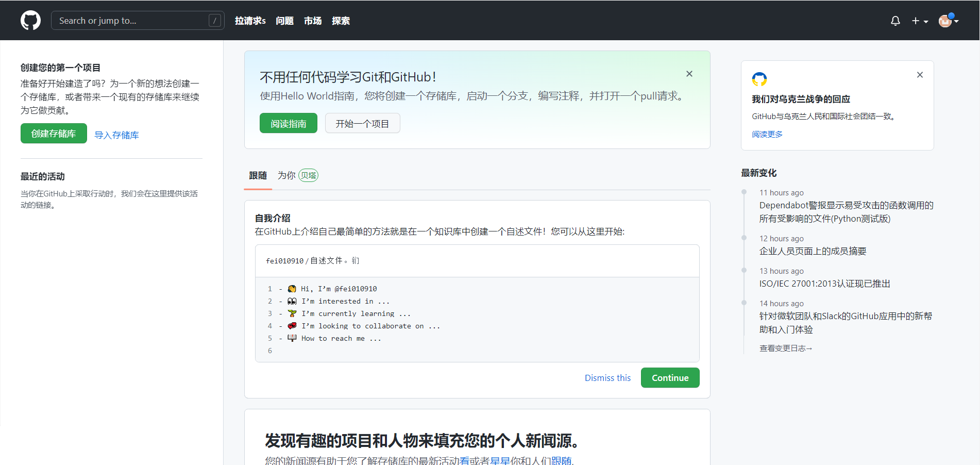Follow the 导入存储库 link
Screen dimensions: 980x465
[x=116, y=135]
